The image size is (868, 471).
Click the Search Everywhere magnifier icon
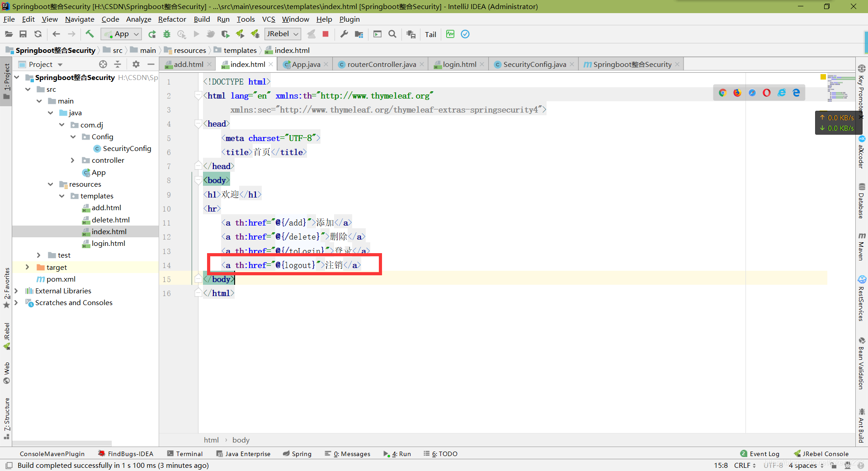point(392,34)
